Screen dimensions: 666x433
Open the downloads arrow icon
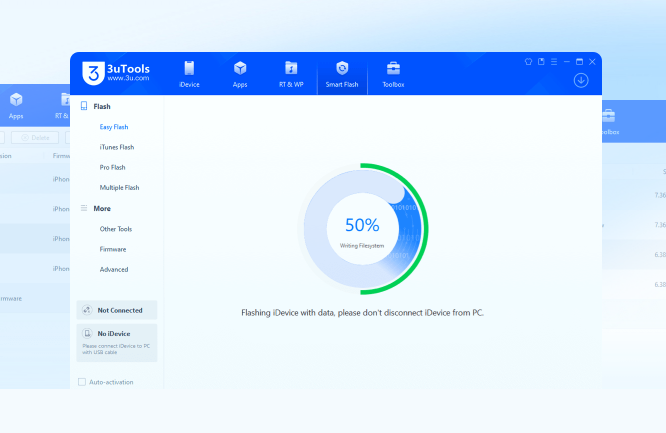pos(581,80)
